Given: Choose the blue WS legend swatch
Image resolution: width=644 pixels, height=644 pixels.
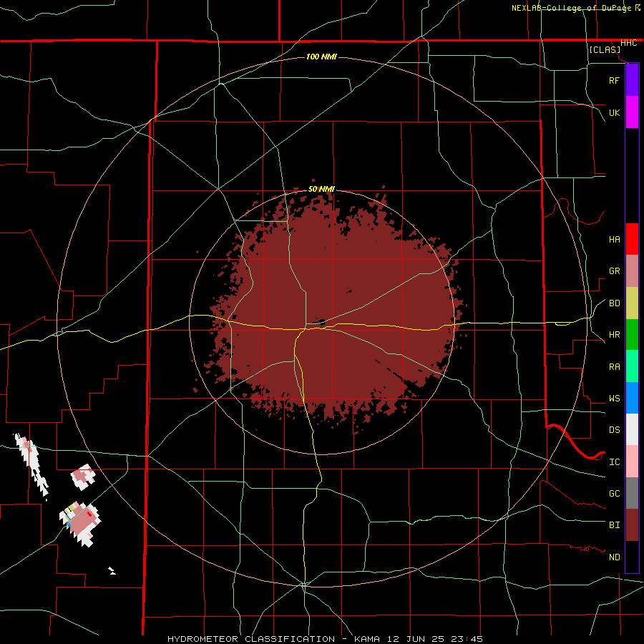Looking at the screenshot, I should click(x=632, y=398).
